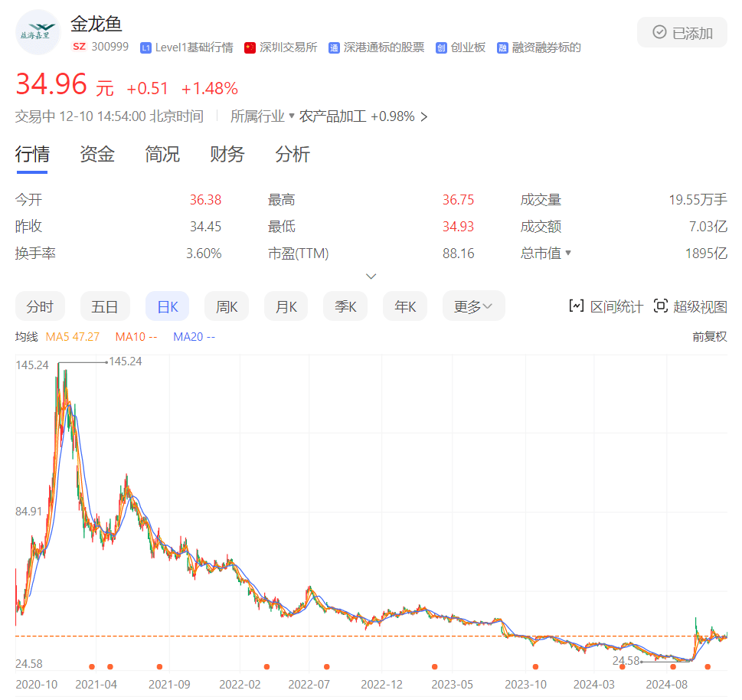The image size is (742, 700).
Task: Select the 月K chart view
Action: 286,306
